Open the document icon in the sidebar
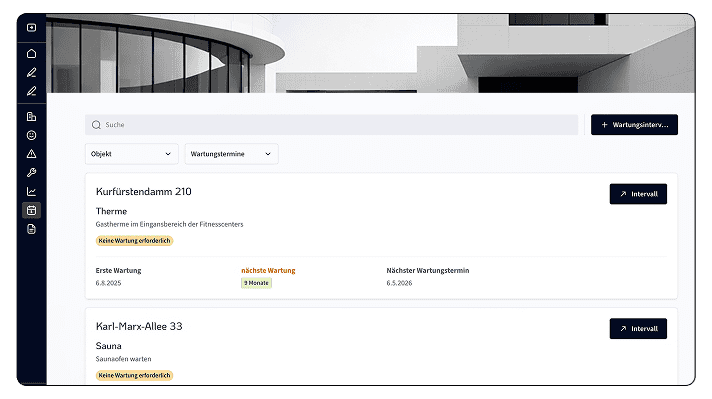712x399 pixels. point(31,229)
